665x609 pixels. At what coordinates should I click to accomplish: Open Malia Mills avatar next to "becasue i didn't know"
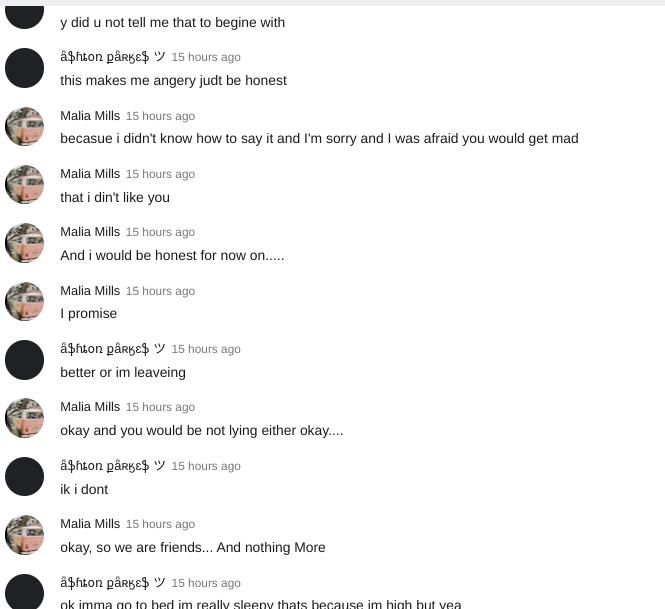click(25, 127)
